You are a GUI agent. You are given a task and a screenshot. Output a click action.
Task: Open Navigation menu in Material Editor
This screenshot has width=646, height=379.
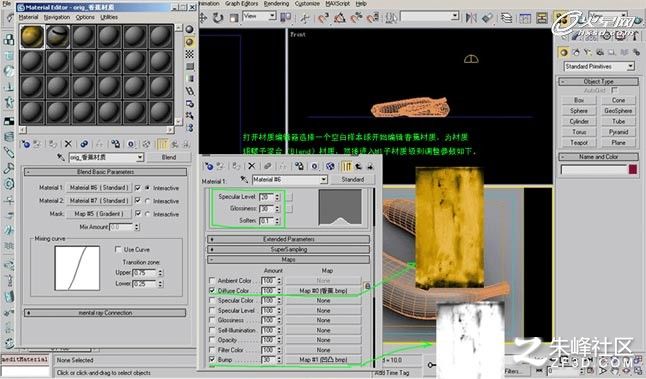coord(57,17)
